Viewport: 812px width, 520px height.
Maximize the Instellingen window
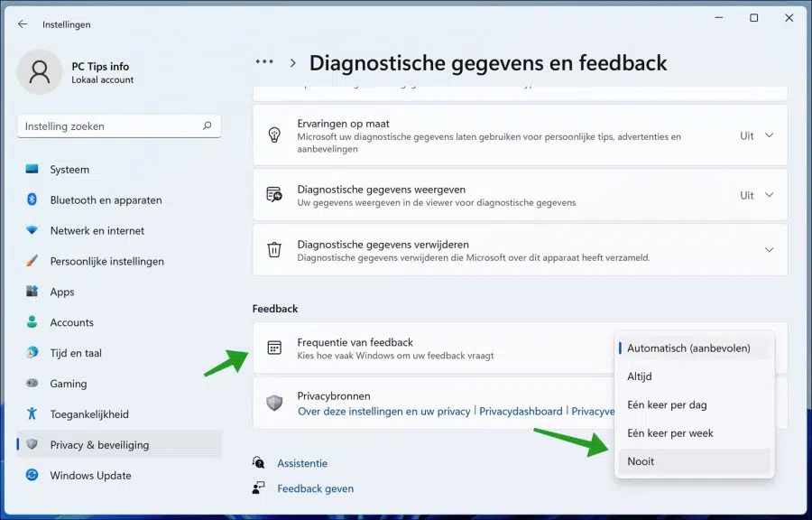pyautogui.click(x=753, y=18)
